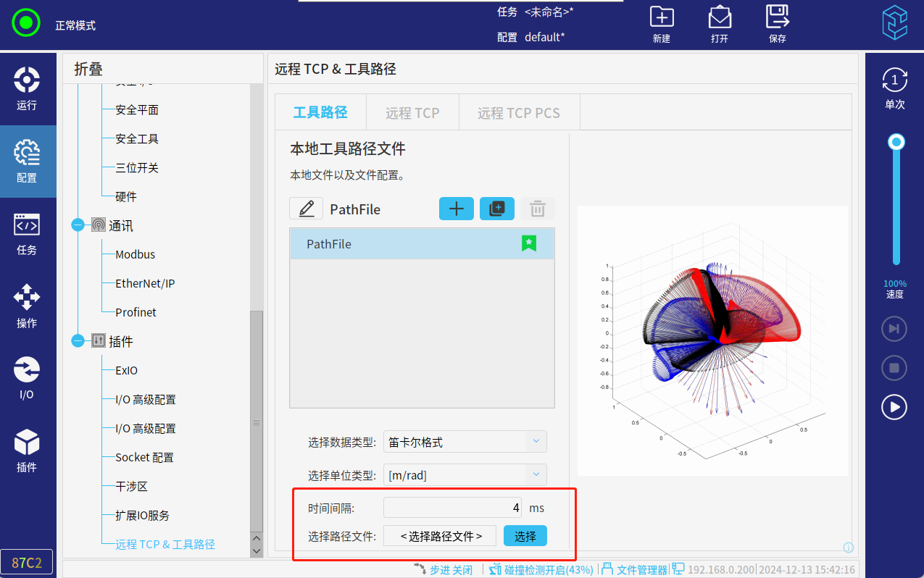This screenshot has width=924, height=578.
Task: Duplicate the selected PathFile entry
Action: click(x=497, y=209)
